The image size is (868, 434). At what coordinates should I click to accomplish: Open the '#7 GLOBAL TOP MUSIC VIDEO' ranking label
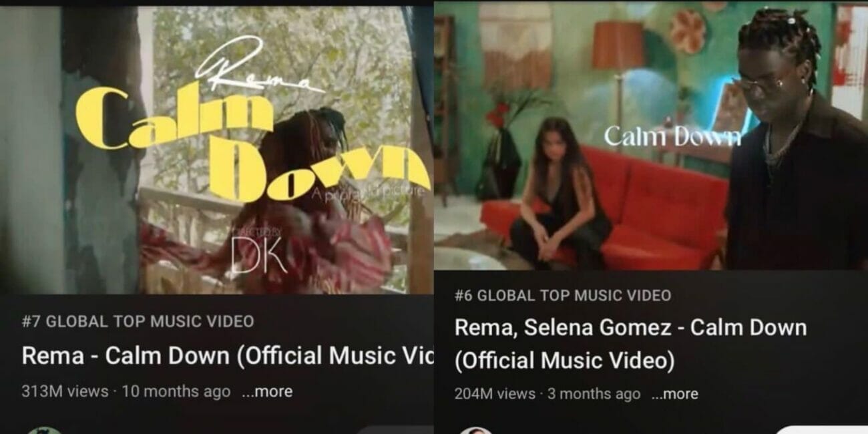pyautogui.click(x=138, y=322)
